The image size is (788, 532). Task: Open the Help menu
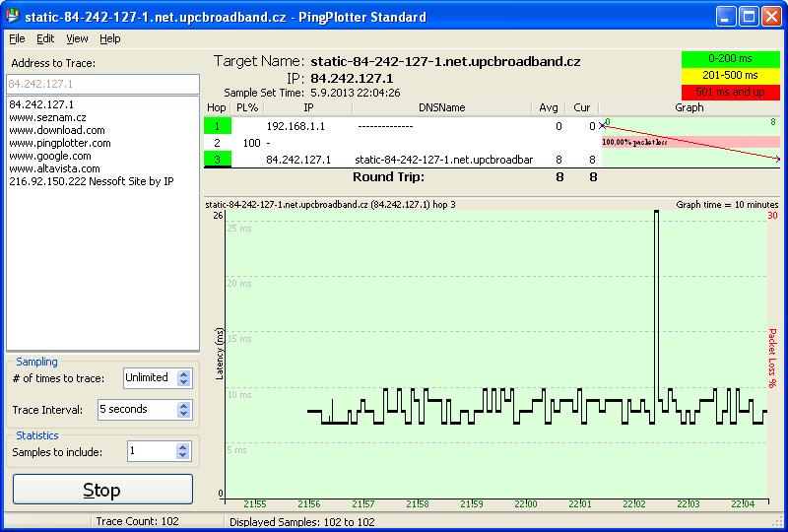click(109, 38)
